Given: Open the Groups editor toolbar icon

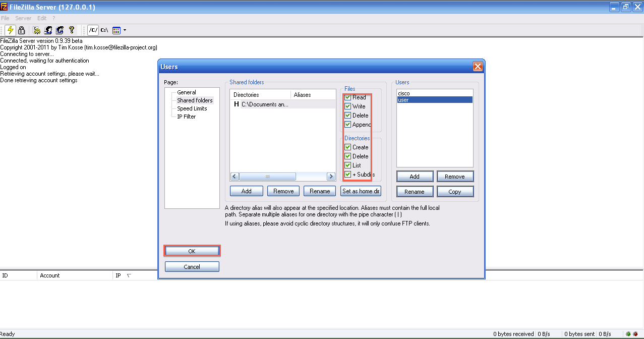Looking at the screenshot, I should (60, 30).
